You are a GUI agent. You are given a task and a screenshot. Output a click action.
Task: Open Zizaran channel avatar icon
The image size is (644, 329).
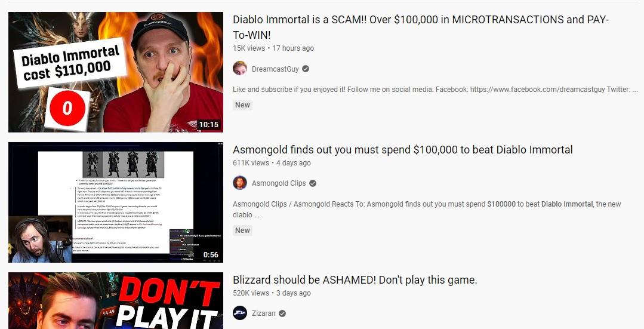(x=240, y=313)
